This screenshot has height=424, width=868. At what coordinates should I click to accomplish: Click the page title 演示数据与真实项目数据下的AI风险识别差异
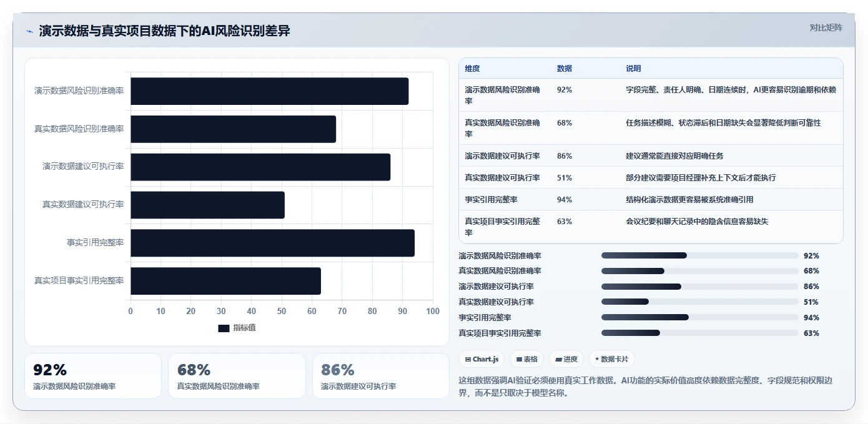[x=164, y=31]
